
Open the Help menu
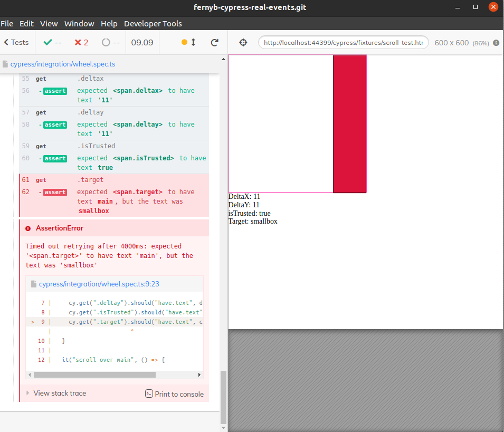(x=109, y=24)
